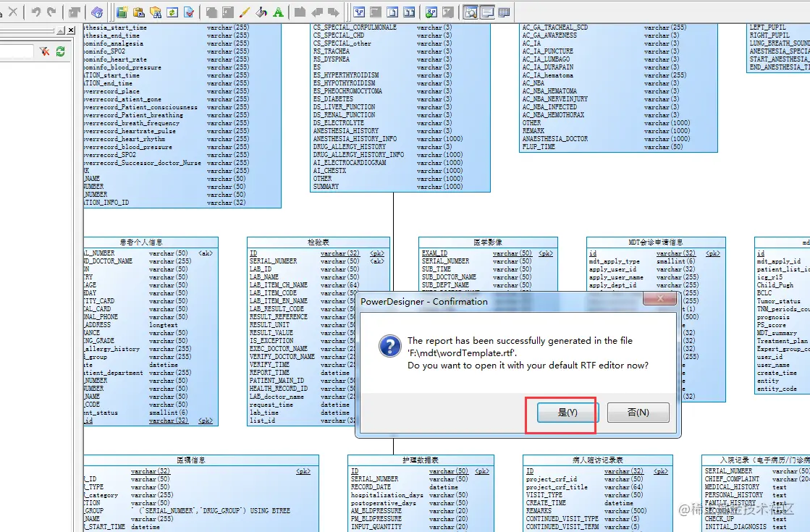Select the 检验表 table title
The image size is (810, 532).
[318, 242]
